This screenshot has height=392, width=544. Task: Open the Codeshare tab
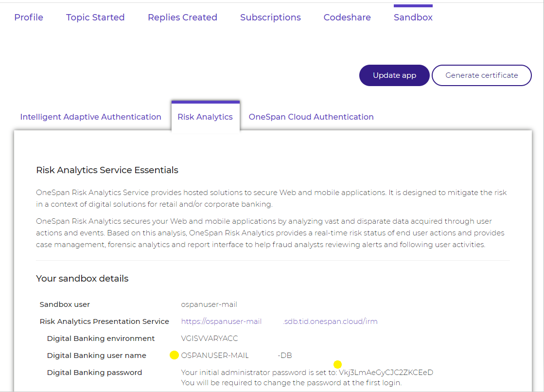[347, 18]
